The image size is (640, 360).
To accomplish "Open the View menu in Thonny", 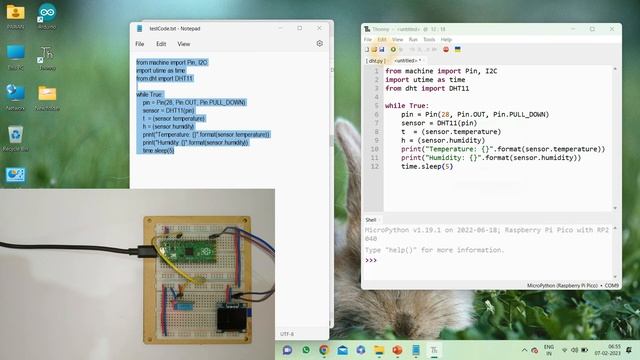I will coord(397,40).
